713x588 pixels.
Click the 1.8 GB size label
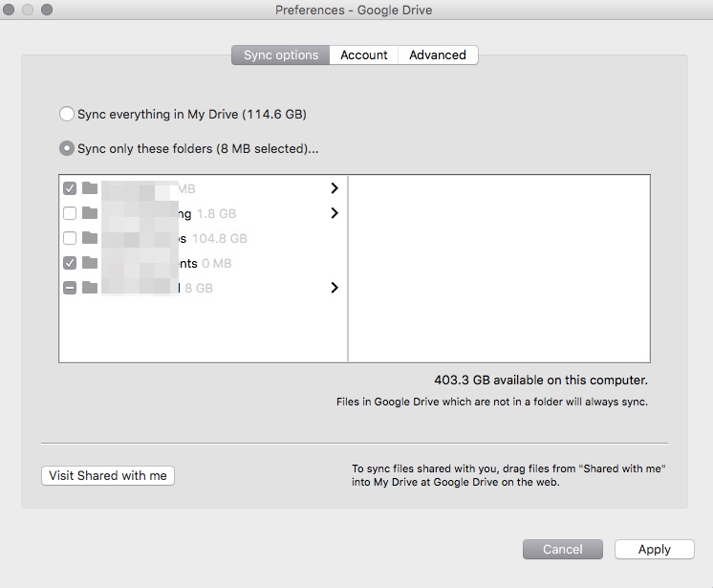click(x=216, y=214)
